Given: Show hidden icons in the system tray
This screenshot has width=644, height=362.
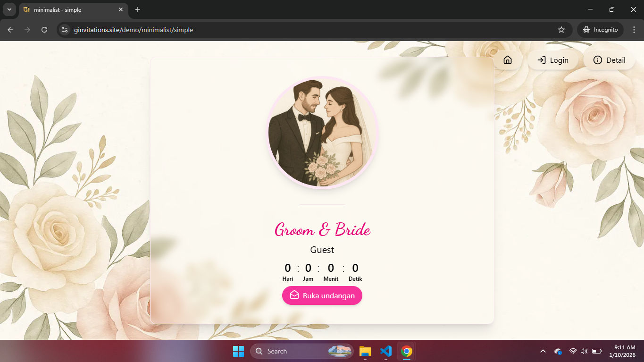Looking at the screenshot, I should pos(543,351).
